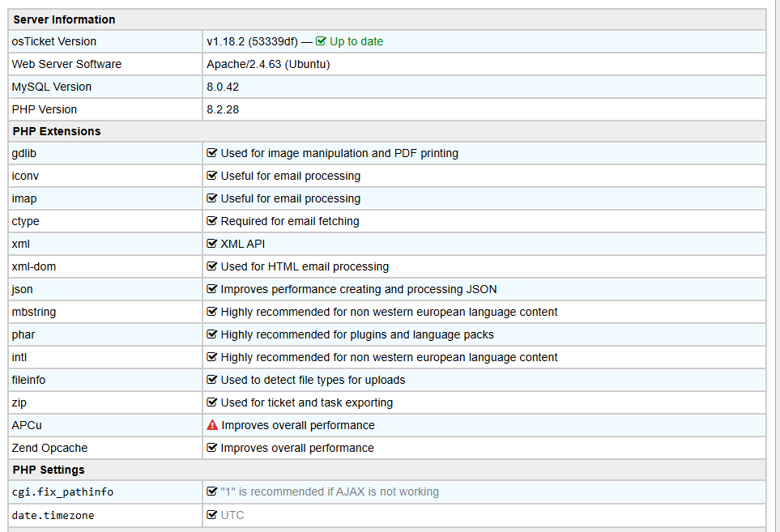Viewport: 780px width, 532px height.
Task: Click the check icon beside UTC timezone
Action: tap(212, 515)
